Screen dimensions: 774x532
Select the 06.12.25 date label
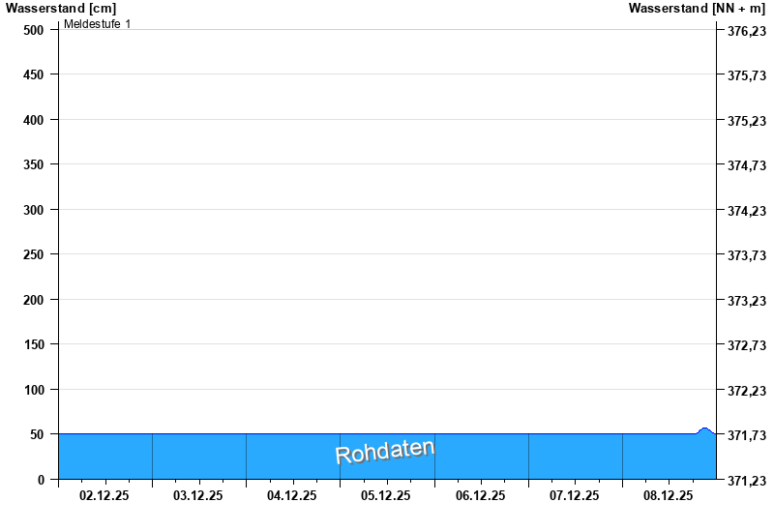pyautogui.click(x=480, y=496)
